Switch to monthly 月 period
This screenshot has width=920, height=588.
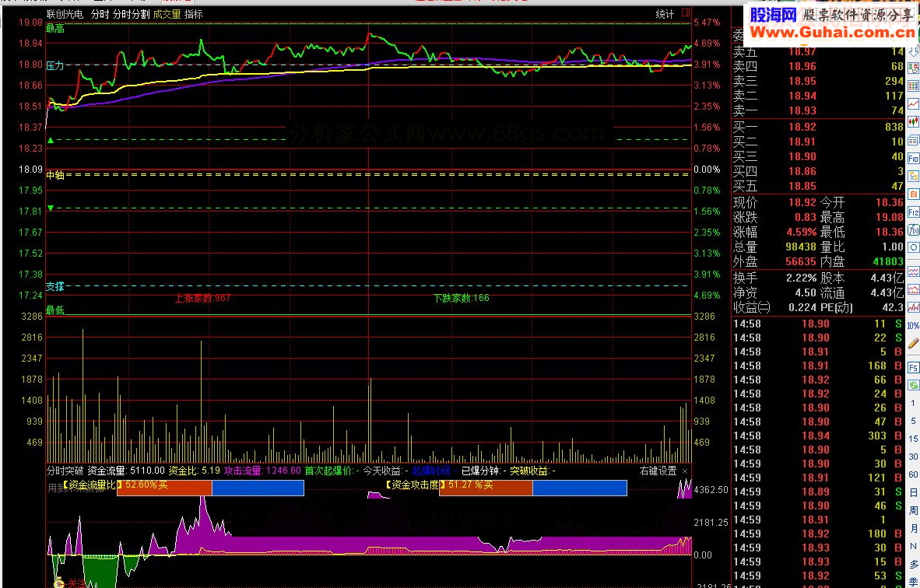click(913, 528)
